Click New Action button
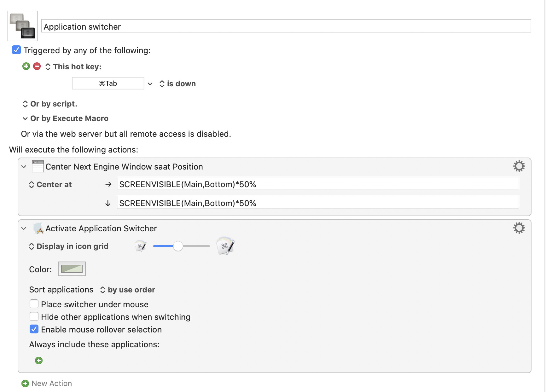 [47, 383]
